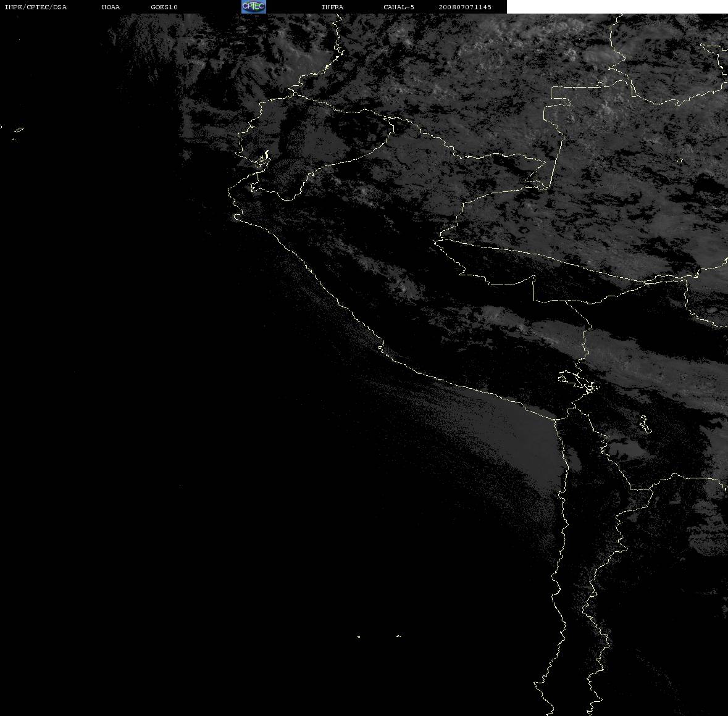This screenshot has height=716, width=728.
Task: Select the NOAA label in header
Action: [111, 7]
